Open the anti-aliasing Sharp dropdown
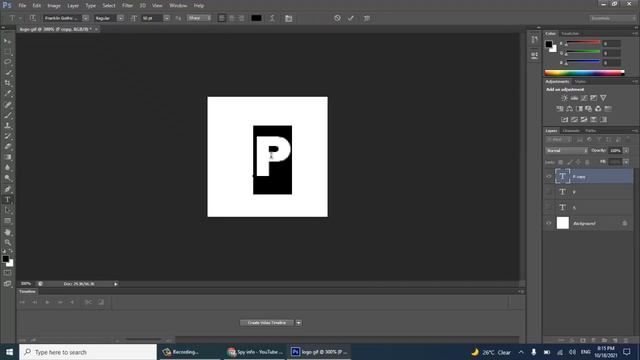This screenshot has width=640, height=360. click(x=199, y=18)
